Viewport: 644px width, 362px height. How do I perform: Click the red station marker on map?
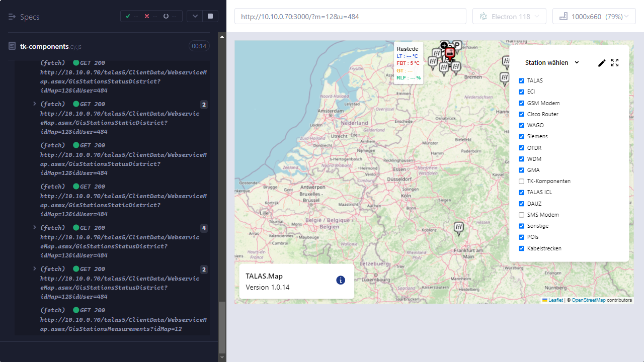point(450,53)
